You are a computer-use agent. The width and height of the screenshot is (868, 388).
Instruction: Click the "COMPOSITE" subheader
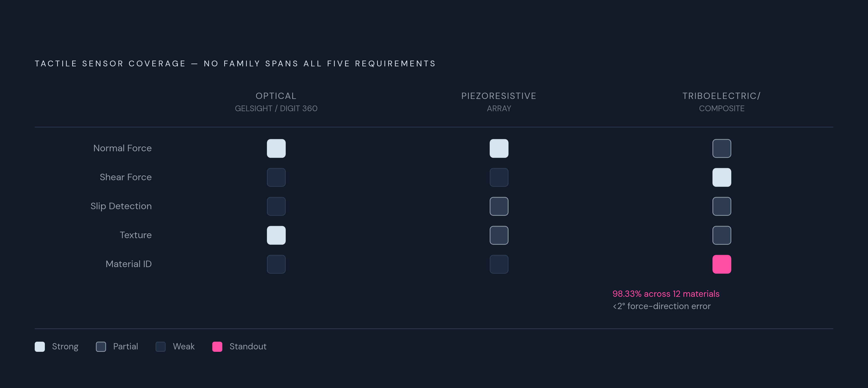pyautogui.click(x=721, y=109)
